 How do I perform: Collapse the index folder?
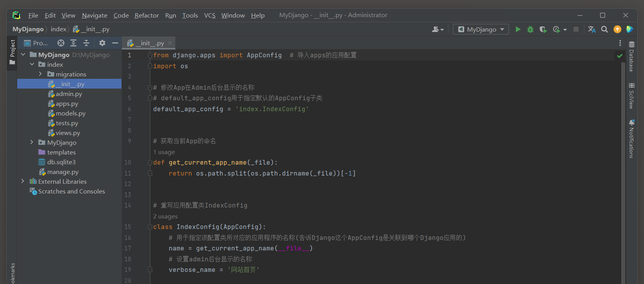coord(32,64)
